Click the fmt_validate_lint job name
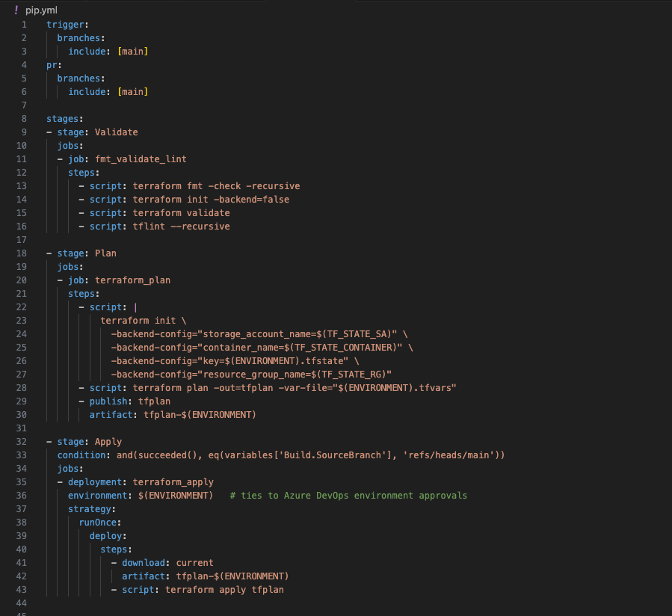The width and height of the screenshot is (672, 616). tap(141, 159)
